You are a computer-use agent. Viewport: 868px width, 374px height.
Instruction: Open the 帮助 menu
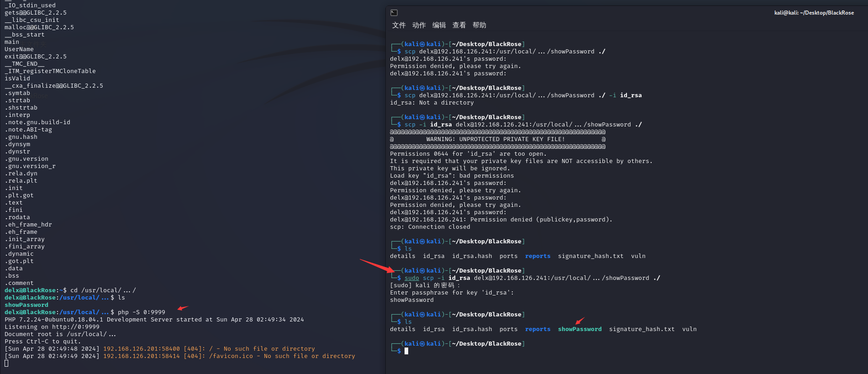coord(479,25)
